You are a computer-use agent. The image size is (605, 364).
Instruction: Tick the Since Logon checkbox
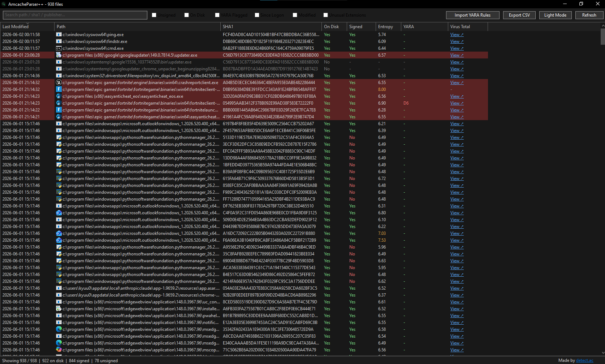point(257,15)
